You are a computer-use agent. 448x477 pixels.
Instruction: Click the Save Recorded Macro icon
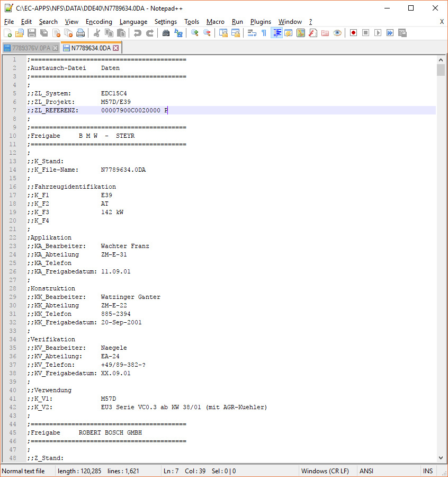tap(402, 33)
